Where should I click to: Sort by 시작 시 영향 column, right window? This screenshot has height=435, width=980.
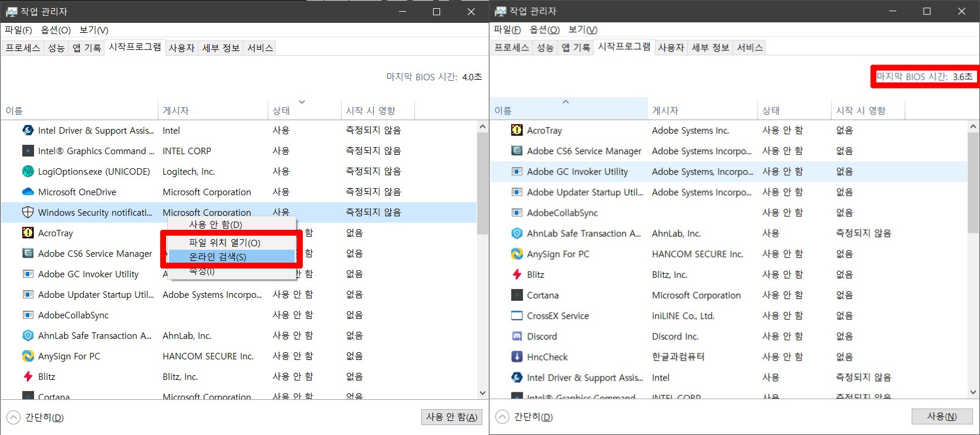point(867,110)
